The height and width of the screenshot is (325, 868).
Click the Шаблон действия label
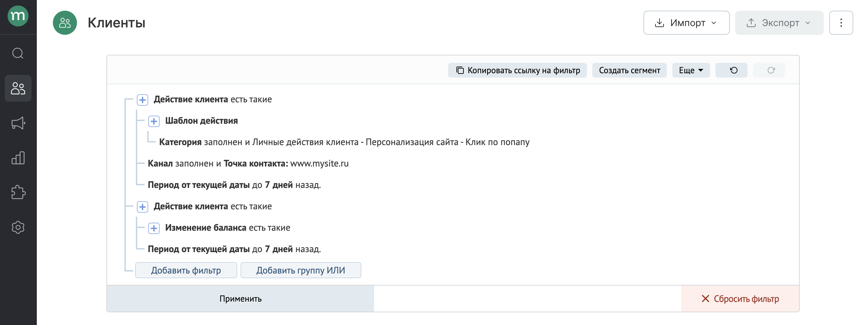pyautogui.click(x=201, y=121)
